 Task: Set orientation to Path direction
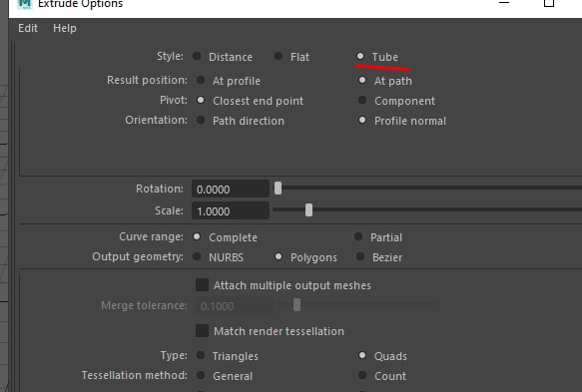click(x=201, y=120)
